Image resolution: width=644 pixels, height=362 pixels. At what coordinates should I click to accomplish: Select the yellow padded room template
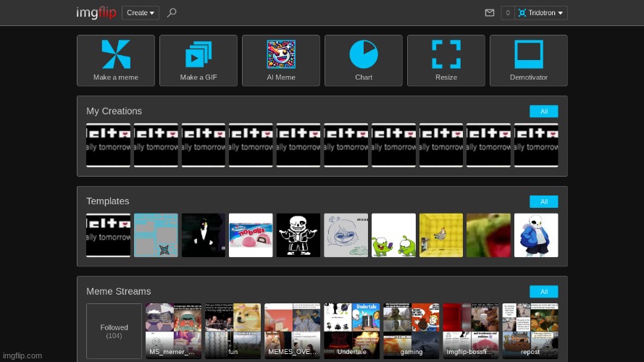[441, 235]
